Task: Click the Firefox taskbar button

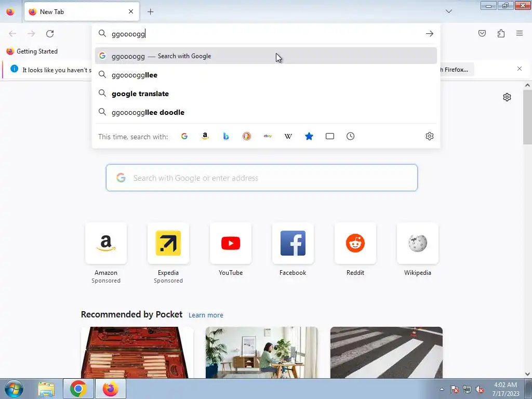Action: coord(111,389)
